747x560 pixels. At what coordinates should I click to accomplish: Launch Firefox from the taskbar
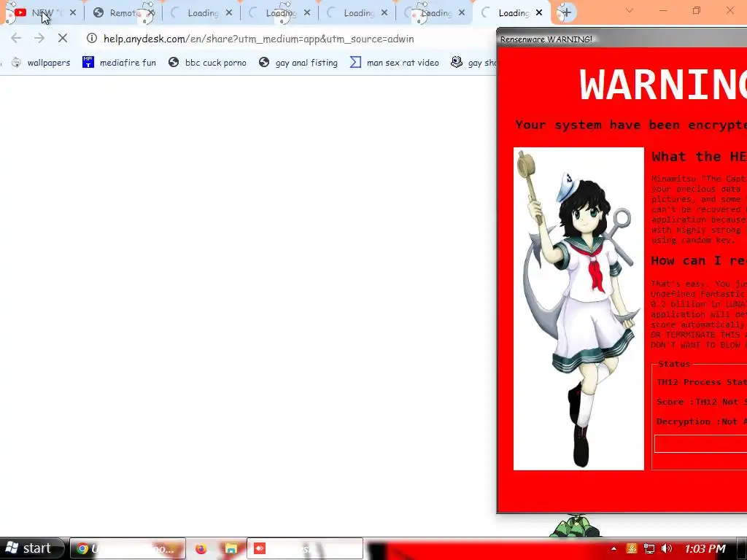[x=201, y=548]
